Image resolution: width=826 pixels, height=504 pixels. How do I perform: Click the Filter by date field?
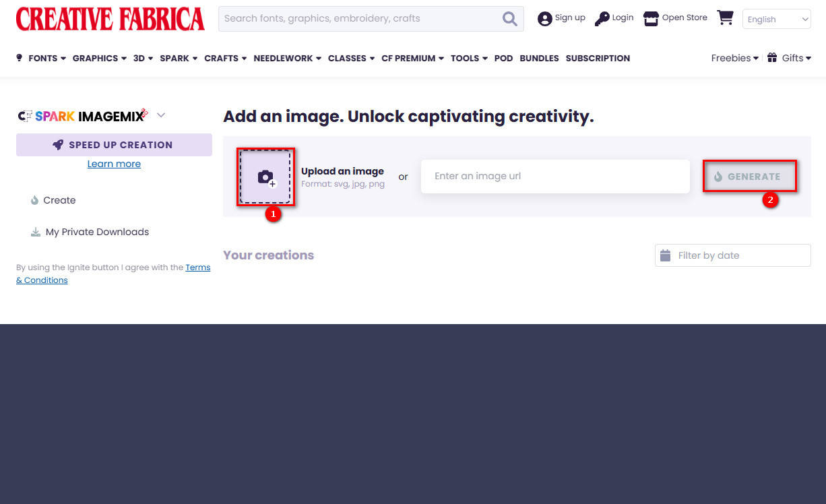pyautogui.click(x=733, y=255)
